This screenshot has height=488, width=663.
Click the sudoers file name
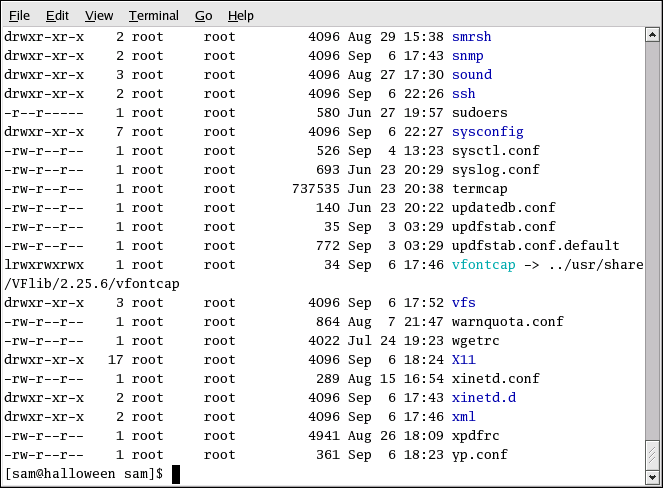pyautogui.click(x=479, y=113)
